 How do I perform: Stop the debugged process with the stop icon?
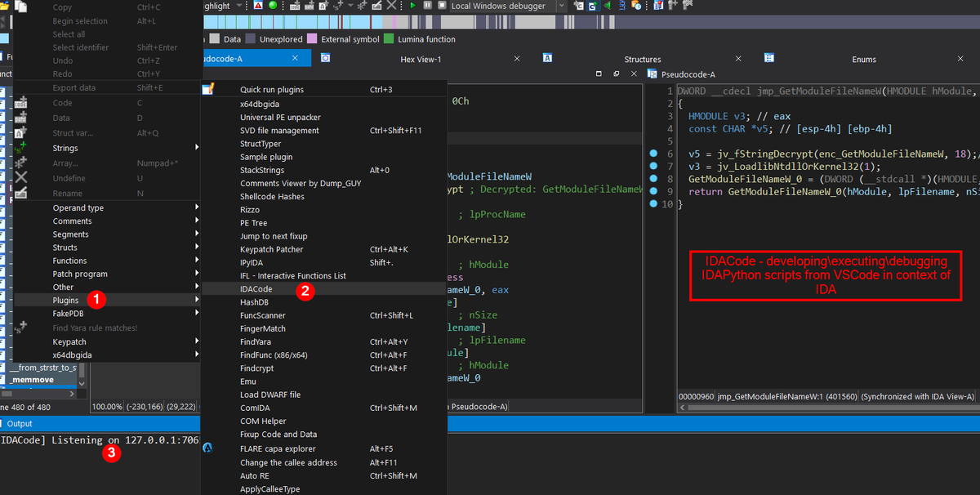point(442,7)
